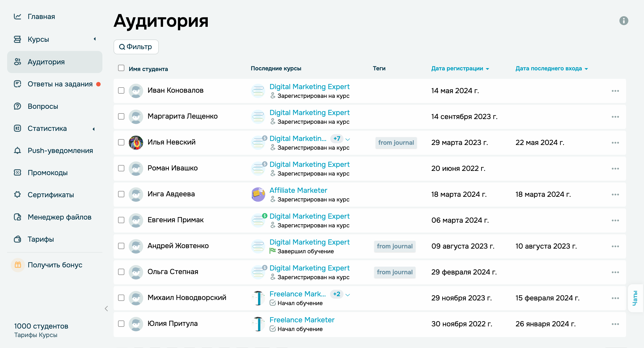The height and width of the screenshot is (348, 644).
Task: Expand the +2 courses for Михаил Новодворский
Action: pos(337,294)
